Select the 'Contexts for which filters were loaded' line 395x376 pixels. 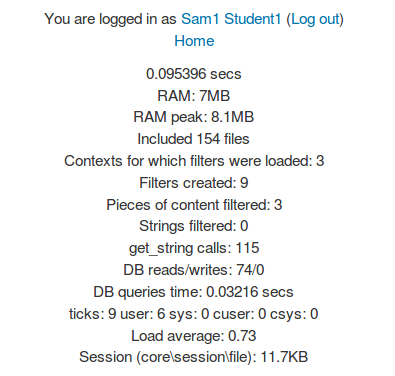click(x=194, y=161)
